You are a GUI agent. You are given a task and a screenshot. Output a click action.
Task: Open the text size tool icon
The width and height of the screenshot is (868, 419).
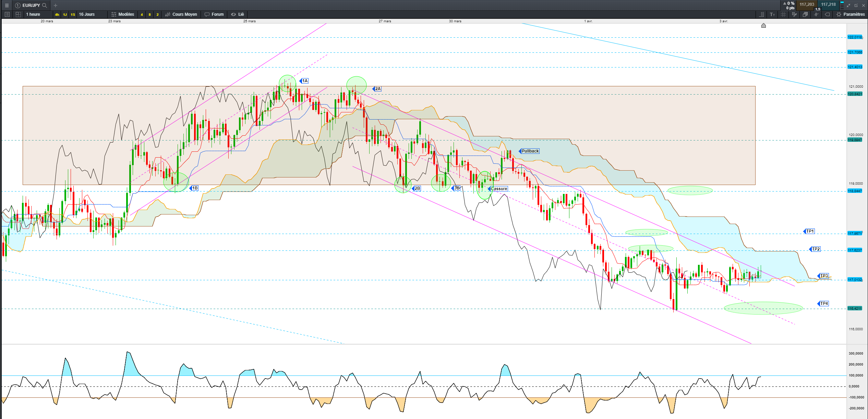tap(772, 14)
